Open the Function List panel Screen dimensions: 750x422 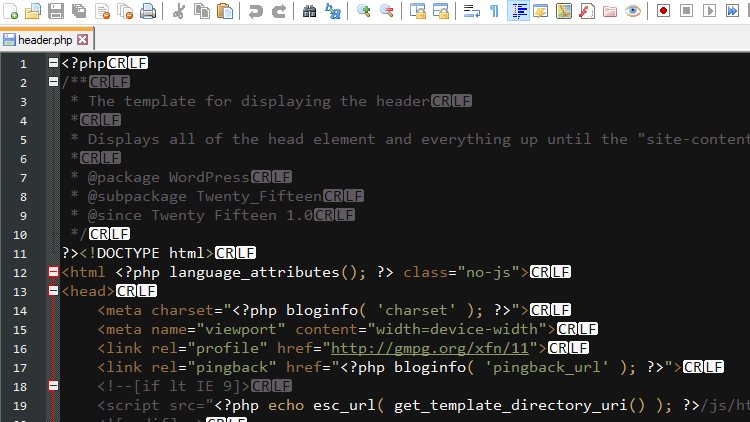(x=587, y=11)
